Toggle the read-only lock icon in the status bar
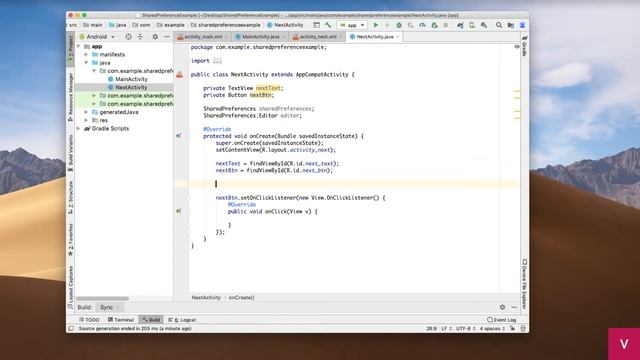640x360 pixels. point(513,329)
